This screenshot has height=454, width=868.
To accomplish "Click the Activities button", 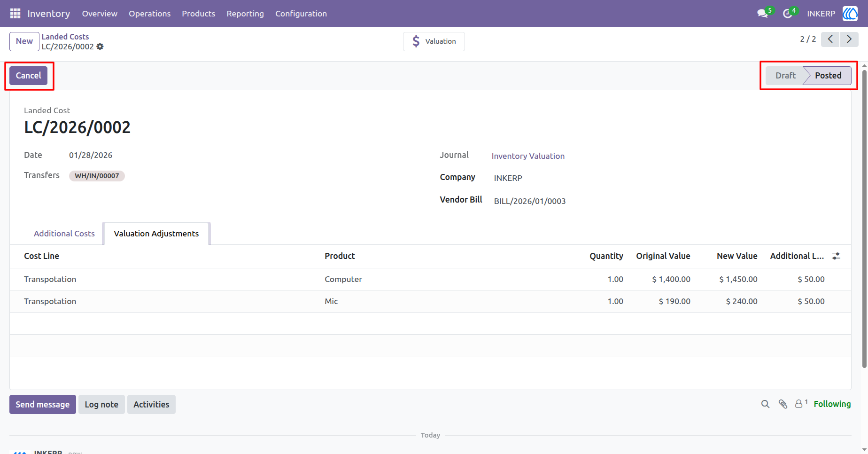I will click(x=151, y=405).
